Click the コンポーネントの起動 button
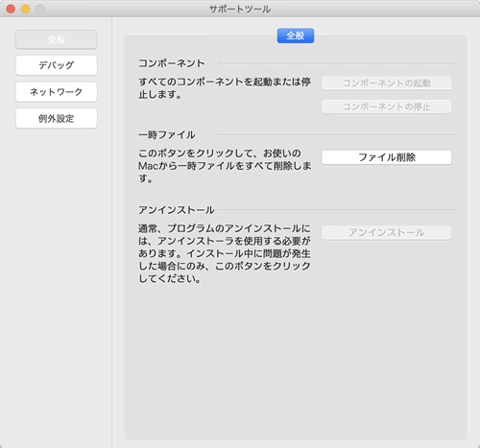Image resolution: width=480 pixels, height=448 pixels. click(387, 83)
